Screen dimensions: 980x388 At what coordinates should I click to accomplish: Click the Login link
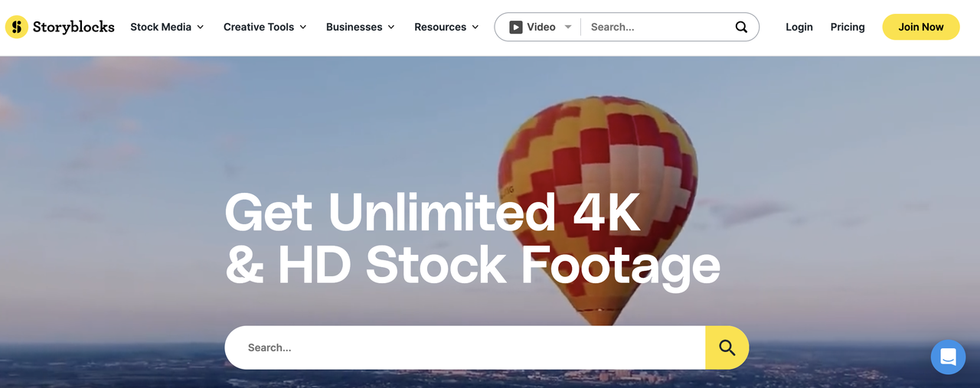pos(799,27)
